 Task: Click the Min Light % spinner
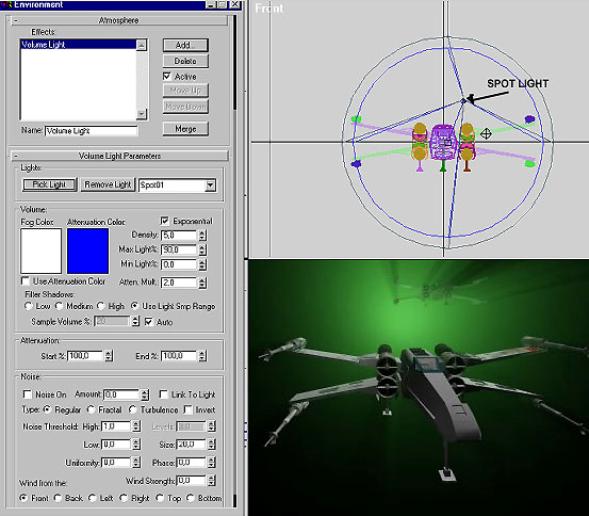point(202,264)
